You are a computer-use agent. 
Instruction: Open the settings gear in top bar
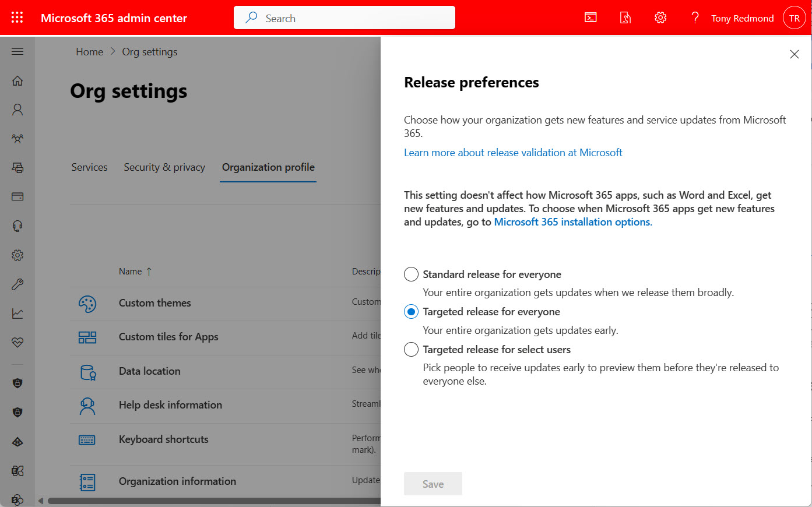pos(660,18)
